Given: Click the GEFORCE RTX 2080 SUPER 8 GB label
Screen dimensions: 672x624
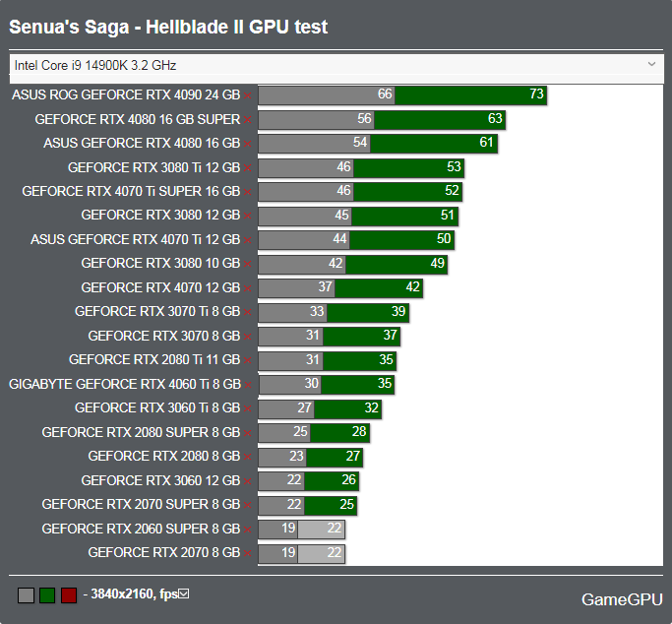Looking at the screenshot, I should pyautogui.click(x=141, y=432).
